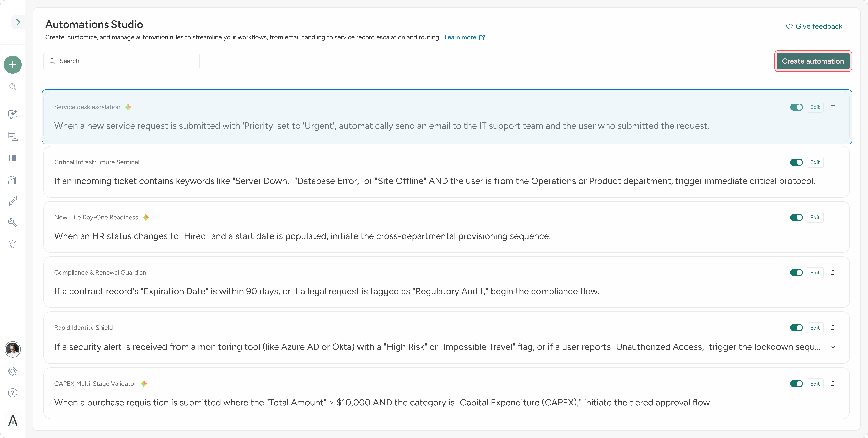Open the user profile avatar menu
Viewport: 868px width, 438px height.
[12, 349]
